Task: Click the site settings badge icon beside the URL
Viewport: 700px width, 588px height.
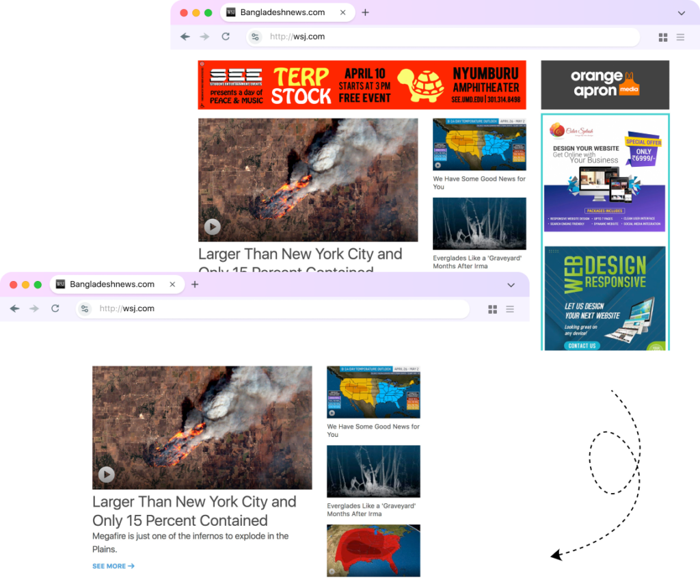Action: point(84,308)
